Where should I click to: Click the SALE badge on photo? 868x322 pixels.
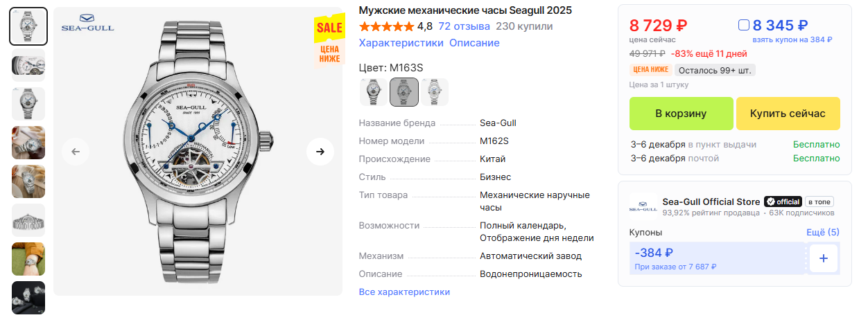(x=329, y=28)
